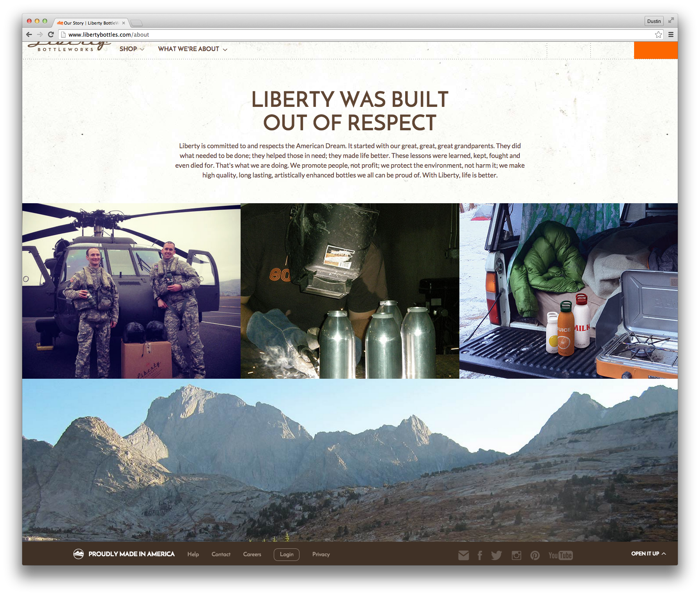
Task: Expand the footer with OPEN IT UP
Action: click(649, 553)
